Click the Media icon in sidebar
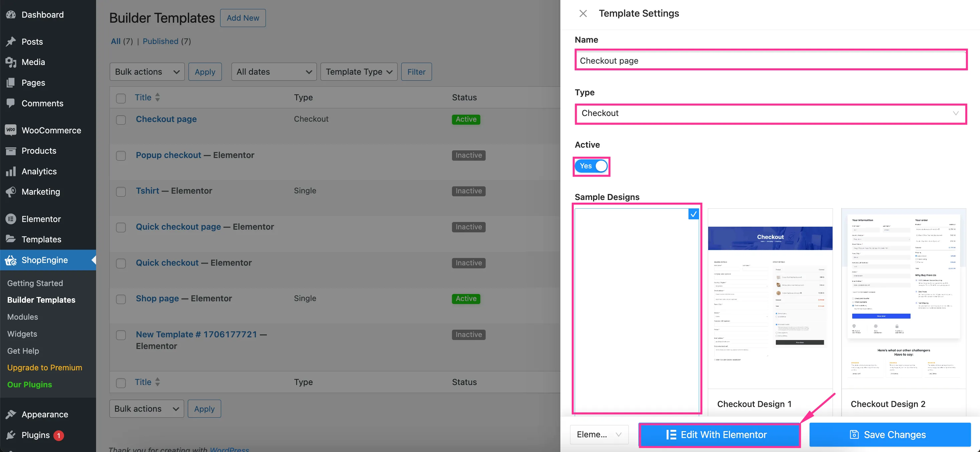 click(11, 62)
